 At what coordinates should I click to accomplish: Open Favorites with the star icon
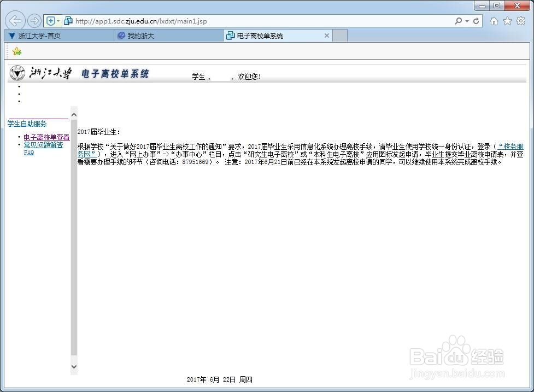[508, 21]
